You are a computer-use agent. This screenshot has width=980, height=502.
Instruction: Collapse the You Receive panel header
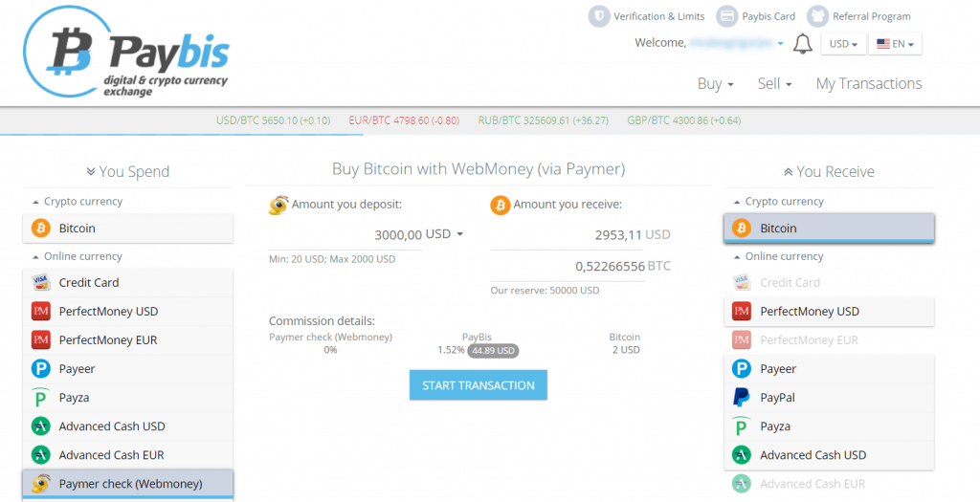tap(829, 172)
